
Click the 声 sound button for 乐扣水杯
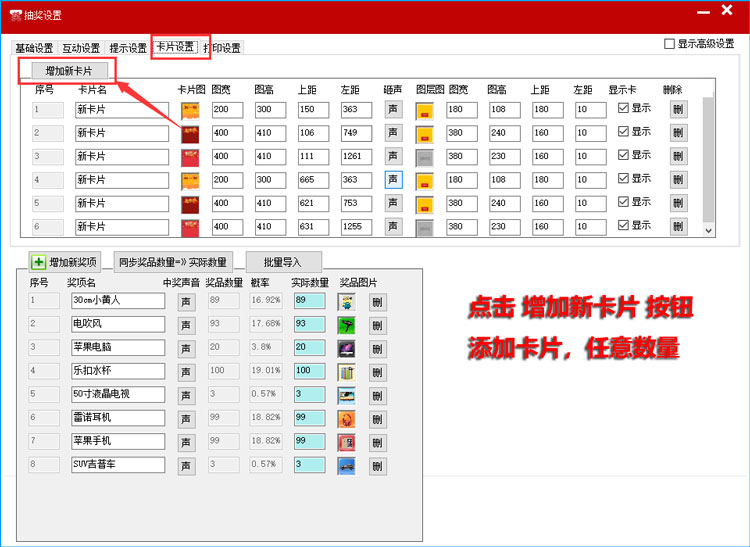click(186, 372)
